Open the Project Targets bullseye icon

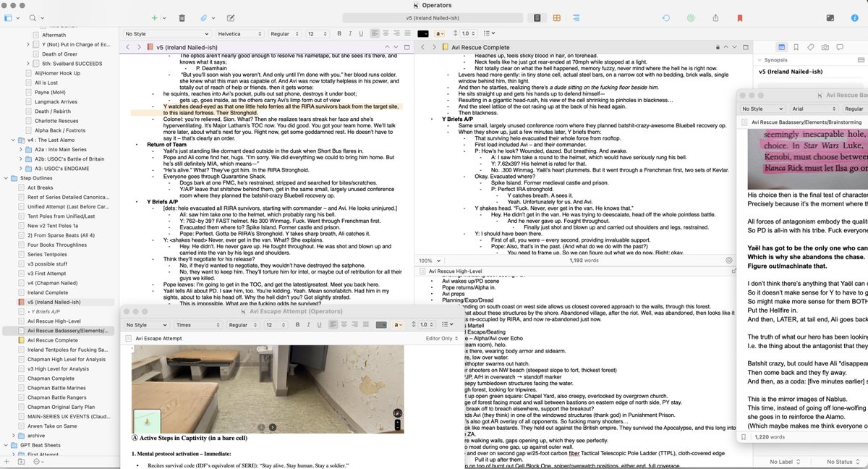[691, 17]
